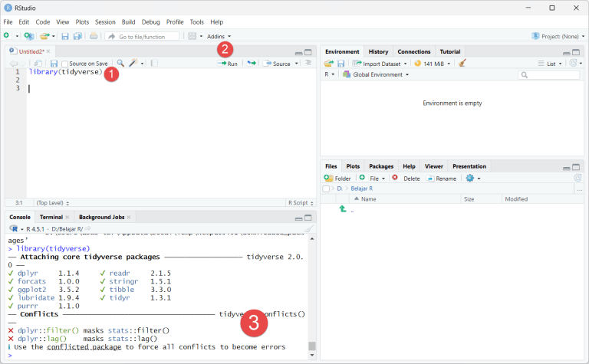Click the Open File folder icon

[x=44, y=36]
